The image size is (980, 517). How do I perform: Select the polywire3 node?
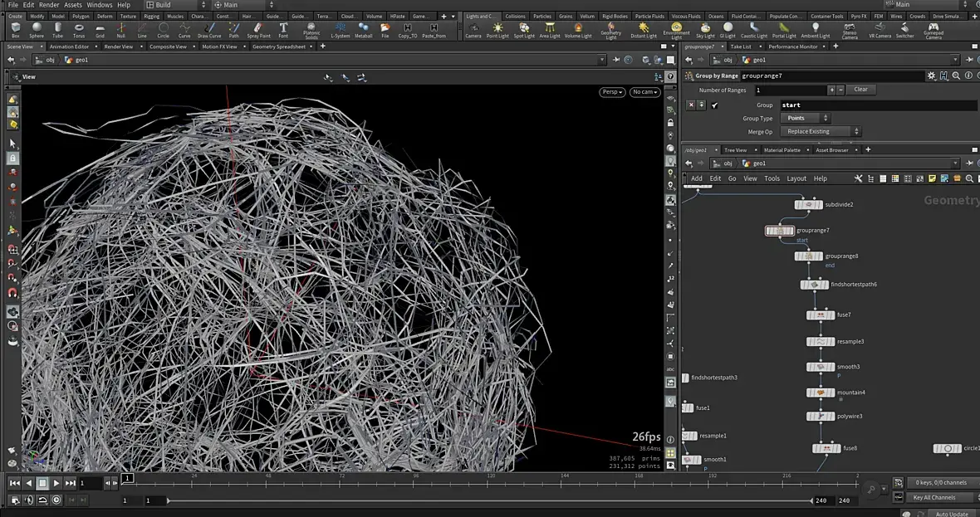(821, 417)
